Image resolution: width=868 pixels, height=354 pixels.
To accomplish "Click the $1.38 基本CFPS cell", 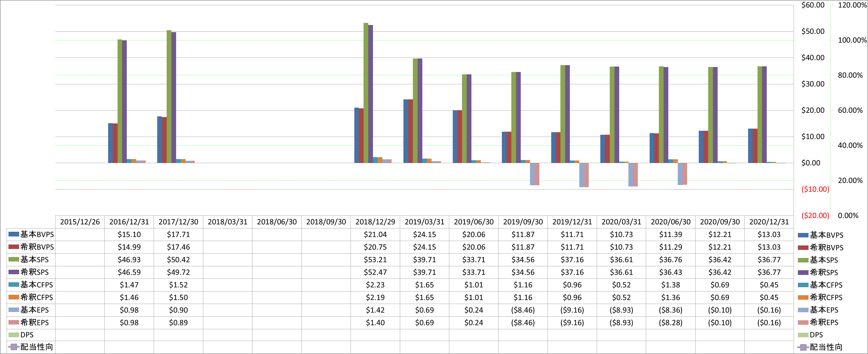I will click(671, 285).
